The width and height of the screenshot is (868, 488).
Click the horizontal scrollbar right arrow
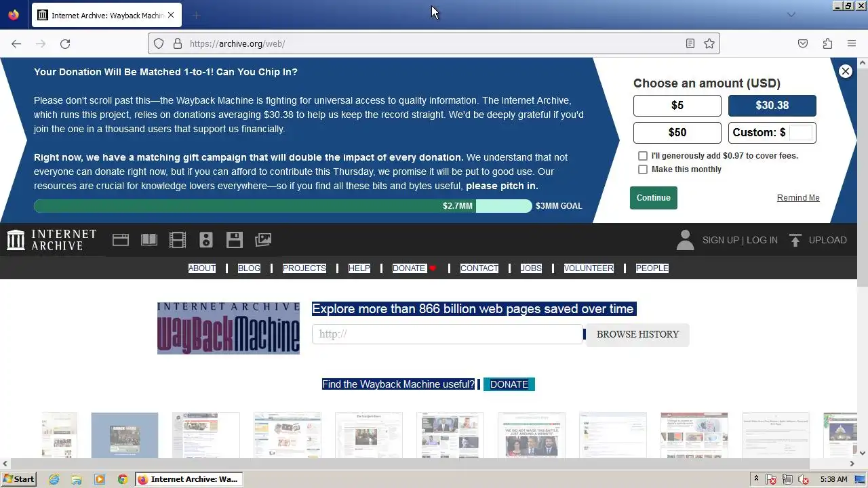pos(852,464)
